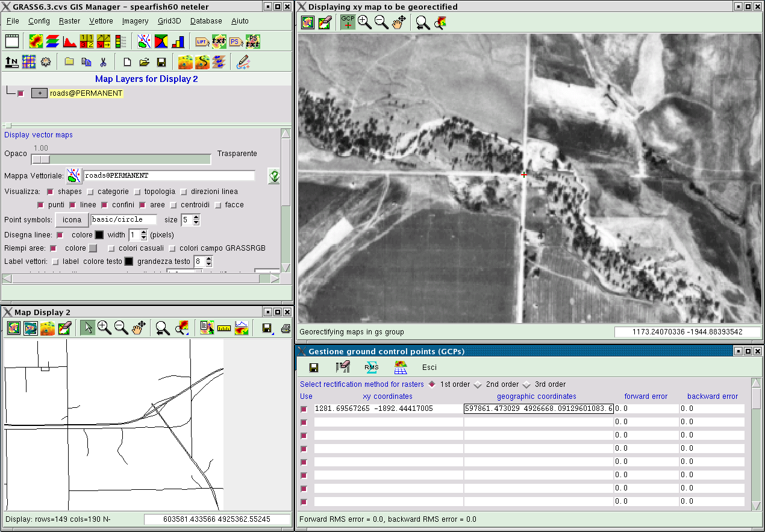
Task: Click the measure ruler tool icon
Action: click(224, 328)
